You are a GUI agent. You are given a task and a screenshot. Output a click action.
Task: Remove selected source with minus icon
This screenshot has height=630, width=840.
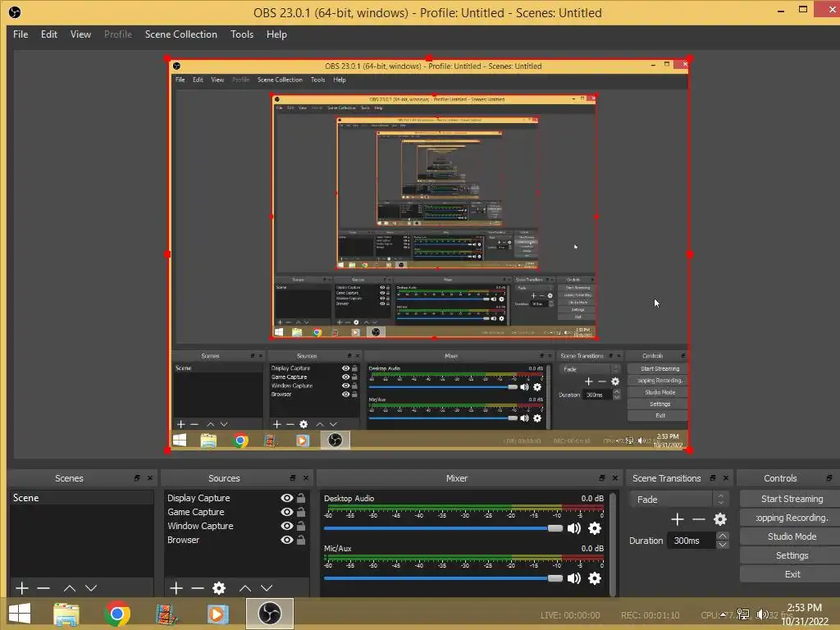point(198,588)
